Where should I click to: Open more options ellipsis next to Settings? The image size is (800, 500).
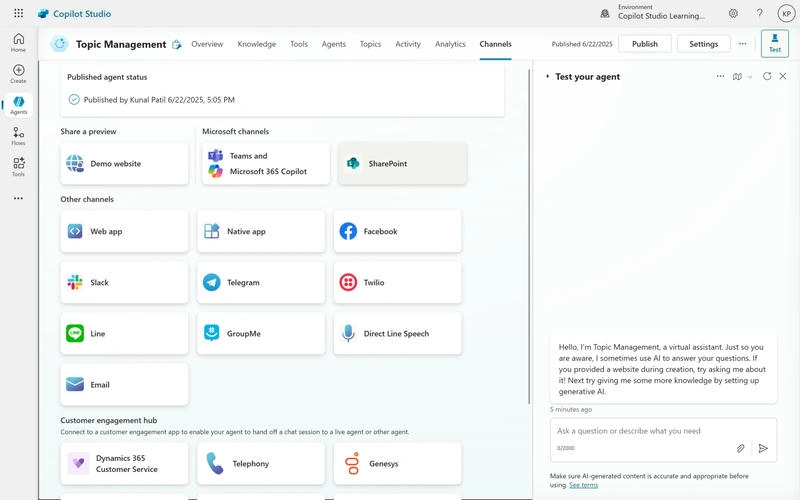point(743,44)
